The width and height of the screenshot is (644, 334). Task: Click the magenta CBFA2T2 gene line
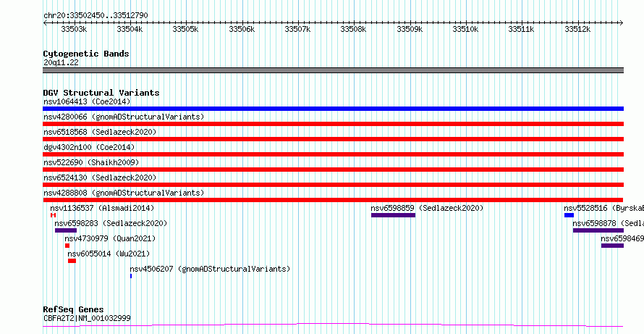[x=333, y=325]
